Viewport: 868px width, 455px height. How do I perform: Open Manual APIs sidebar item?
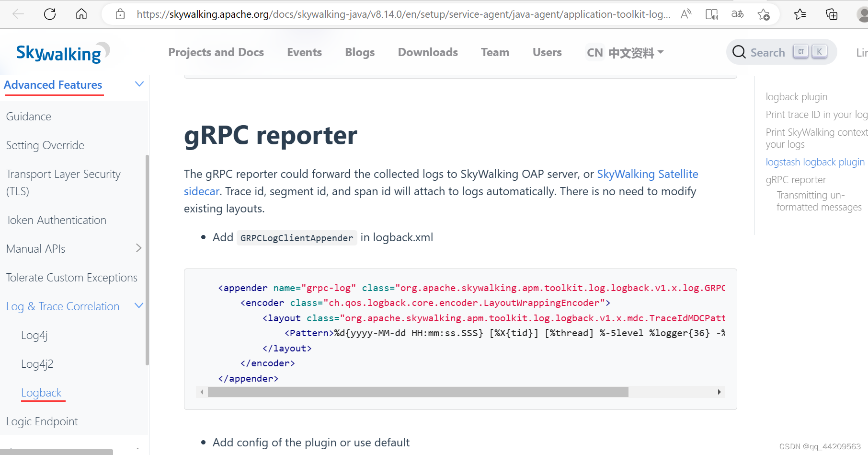coord(36,249)
